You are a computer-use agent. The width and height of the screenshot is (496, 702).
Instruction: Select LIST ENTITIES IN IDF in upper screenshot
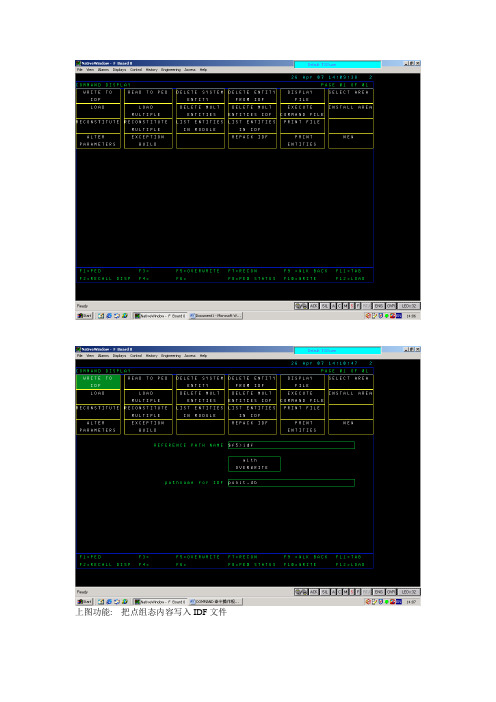252,126
